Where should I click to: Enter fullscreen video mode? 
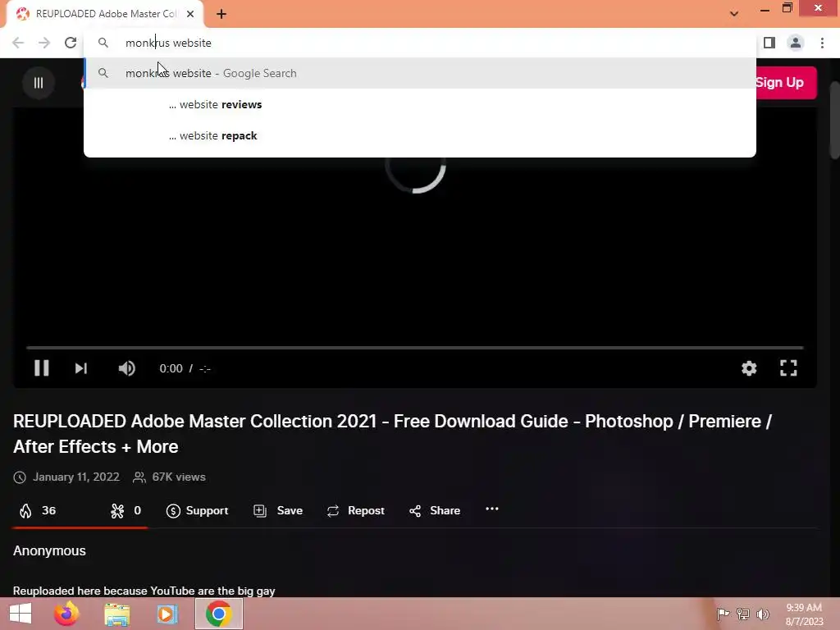(788, 368)
